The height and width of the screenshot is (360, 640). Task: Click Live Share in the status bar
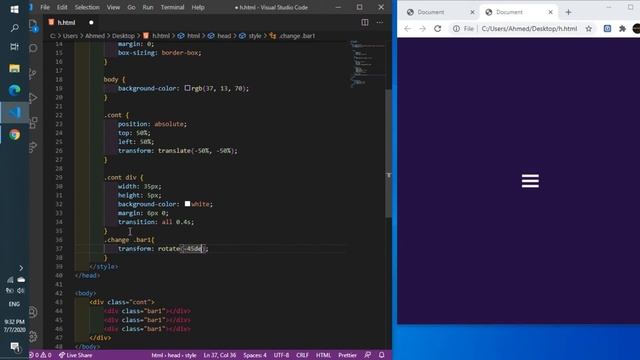click(76, 355)
